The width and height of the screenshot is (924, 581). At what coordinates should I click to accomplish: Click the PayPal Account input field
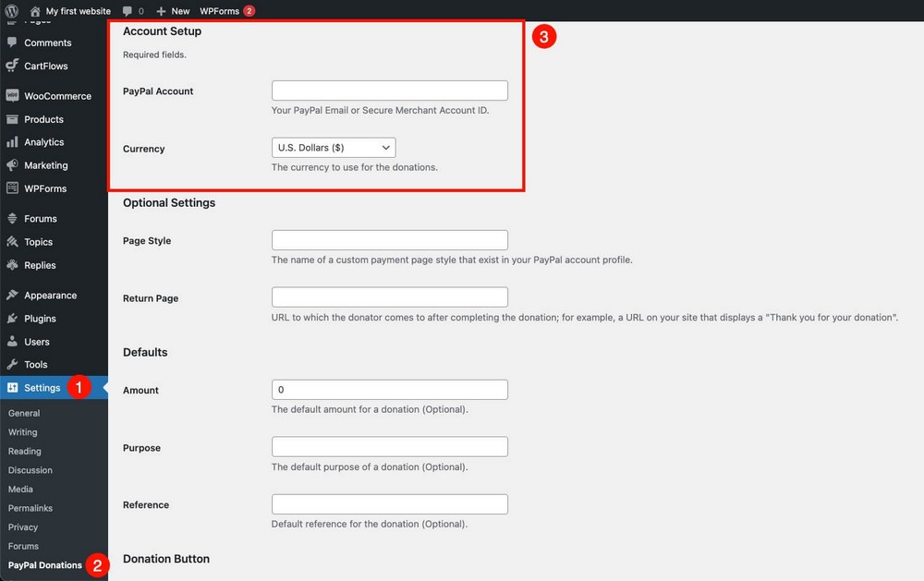coord(389,90)
